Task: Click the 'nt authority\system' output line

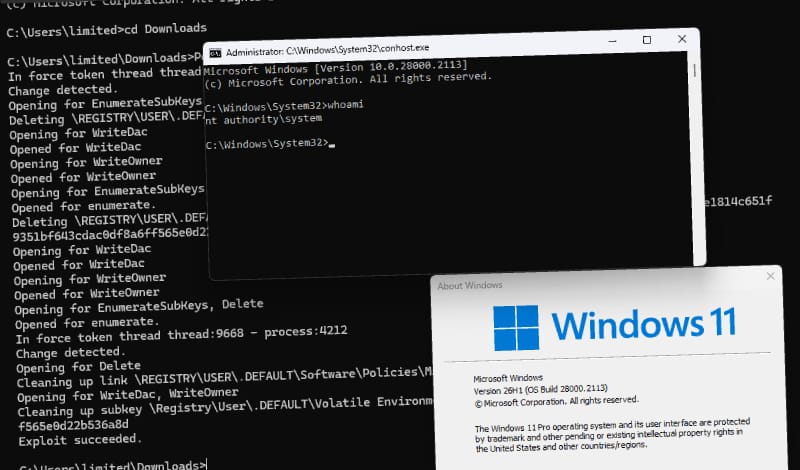Action: [264, 119]
